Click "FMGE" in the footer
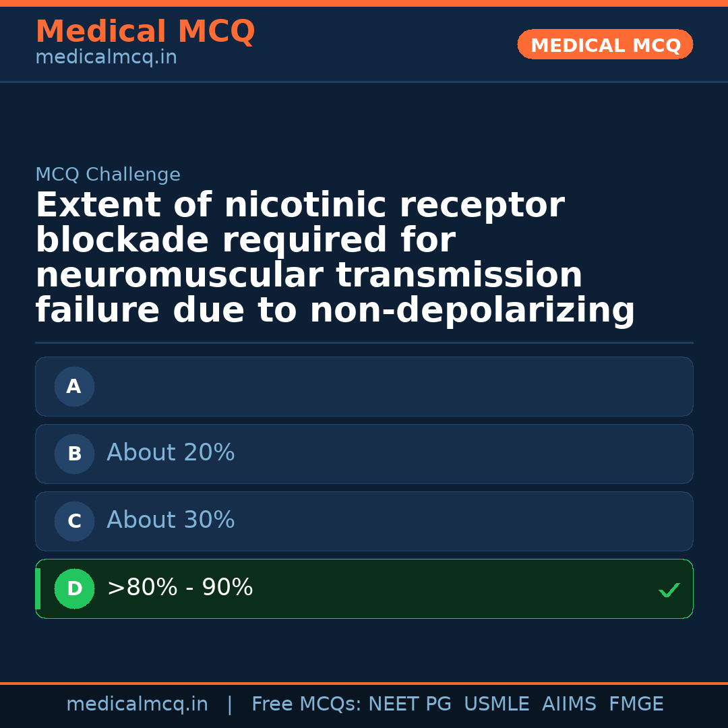728x728 pixels. pyautogui.click(x=636, y=704)
